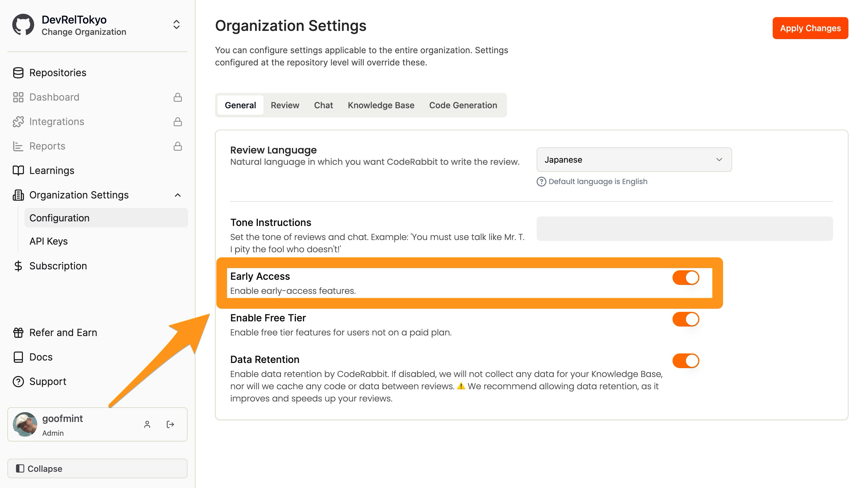Open the user profile icon beside goofmint

click(147, 424)
